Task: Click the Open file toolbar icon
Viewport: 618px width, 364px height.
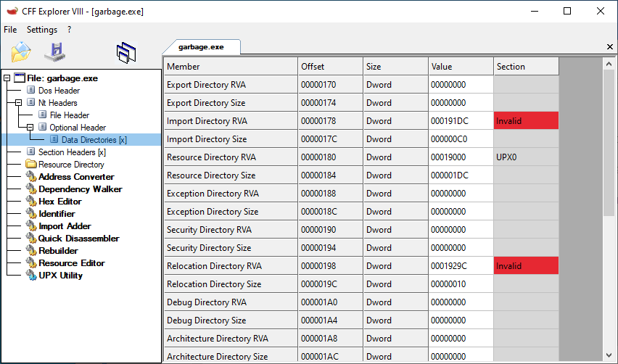Action: click(21, 52)
